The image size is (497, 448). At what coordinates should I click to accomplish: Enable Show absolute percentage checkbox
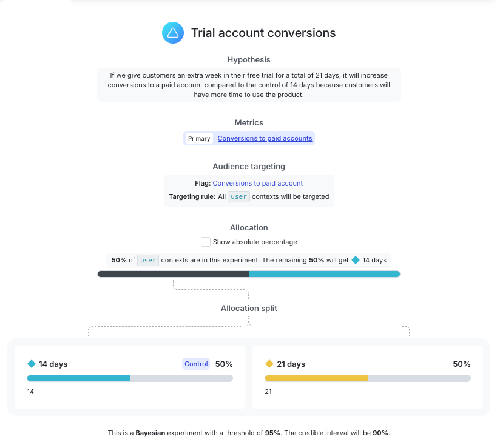tap(205, 242)
